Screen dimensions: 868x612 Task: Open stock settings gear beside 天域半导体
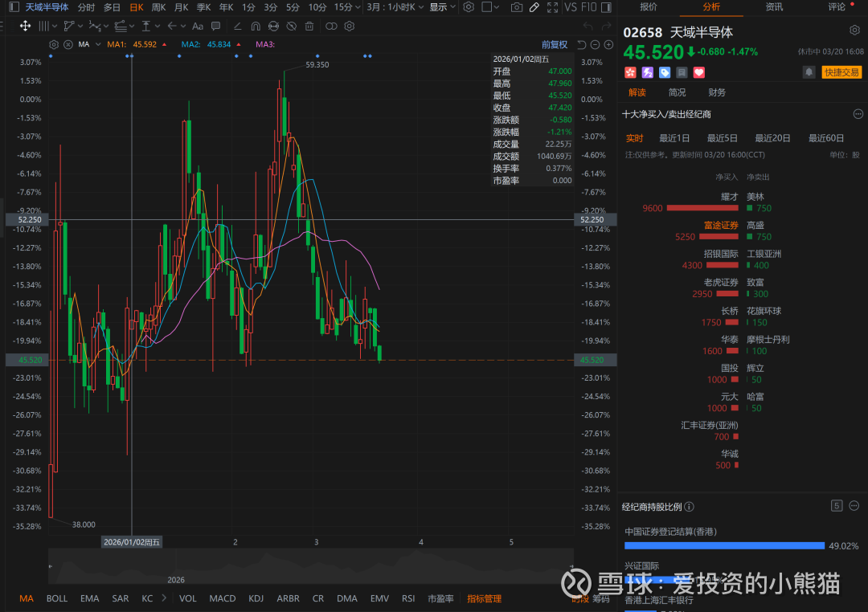click(x=854, y=31)
